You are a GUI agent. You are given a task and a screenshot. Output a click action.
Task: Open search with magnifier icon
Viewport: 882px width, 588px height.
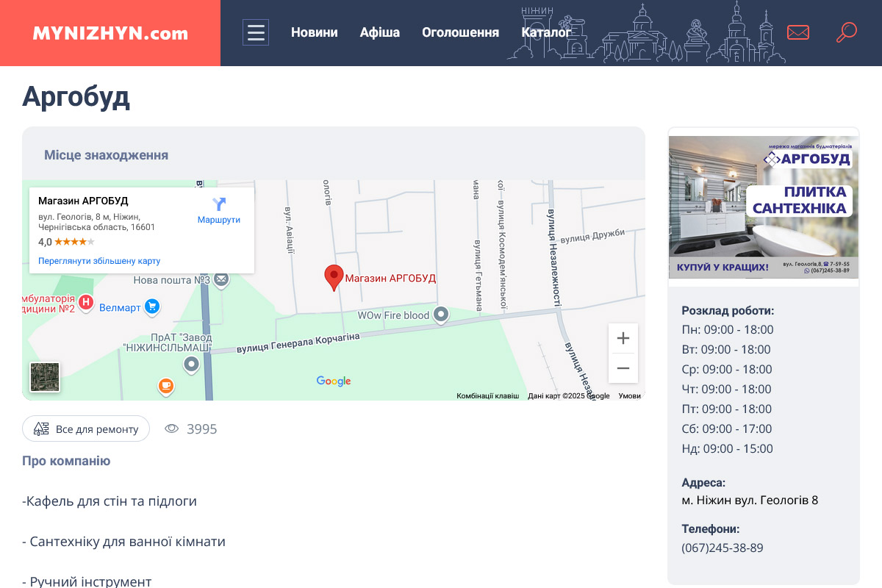click(847, 32)
